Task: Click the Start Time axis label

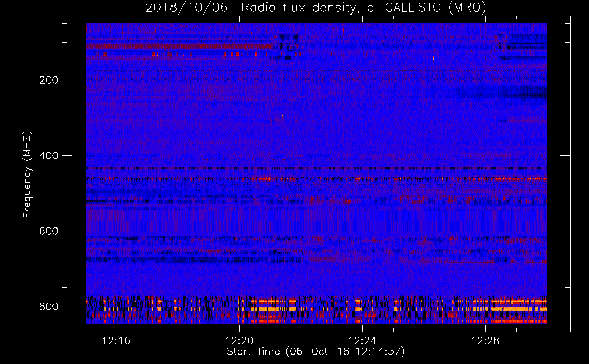Action: point(316,352)
